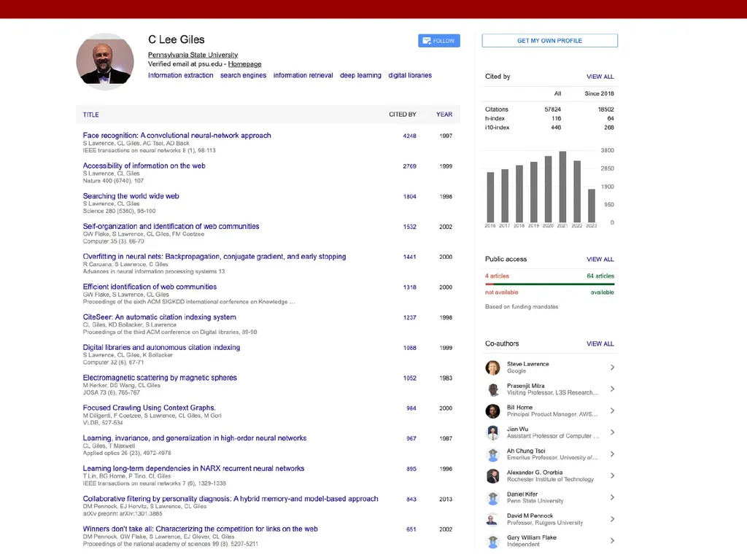Click the 64 articles available link

[x=600, y=276]
